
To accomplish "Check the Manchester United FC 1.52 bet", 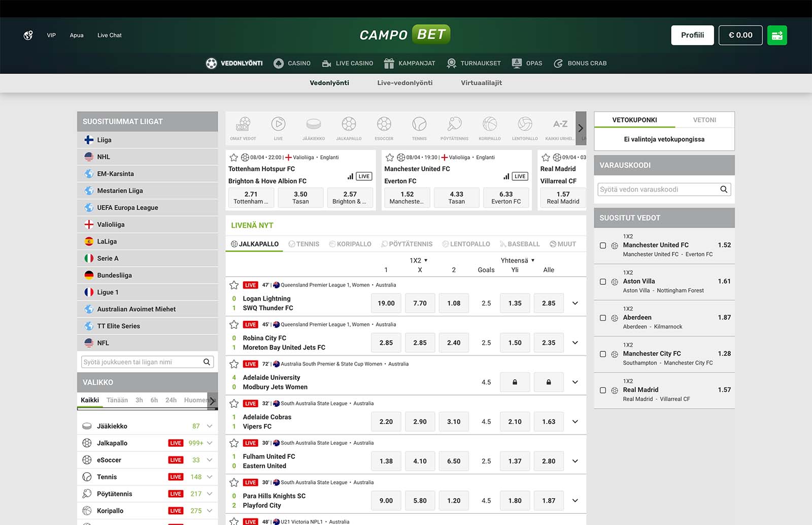I will [x=603, y=245].
